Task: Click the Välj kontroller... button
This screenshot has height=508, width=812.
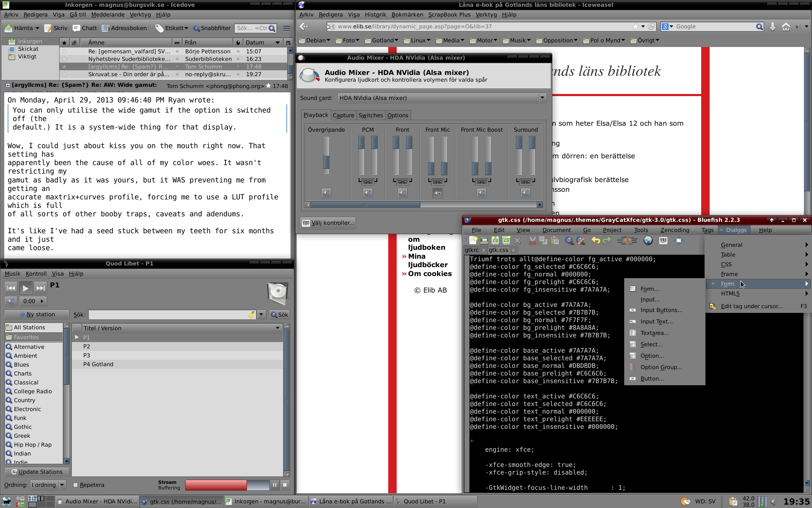Action: 328,223
